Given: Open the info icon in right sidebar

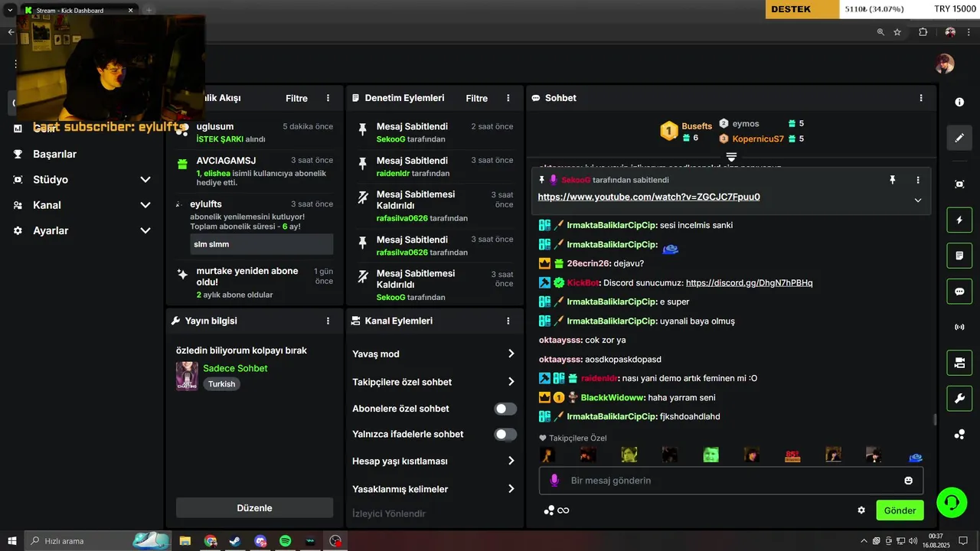Looking at the screenshot, I should pyautogui.click(x=959, y=102).
